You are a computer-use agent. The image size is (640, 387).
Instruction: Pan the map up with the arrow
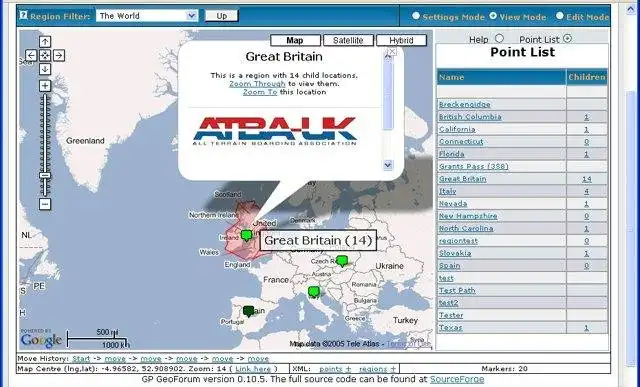point(45,42)
